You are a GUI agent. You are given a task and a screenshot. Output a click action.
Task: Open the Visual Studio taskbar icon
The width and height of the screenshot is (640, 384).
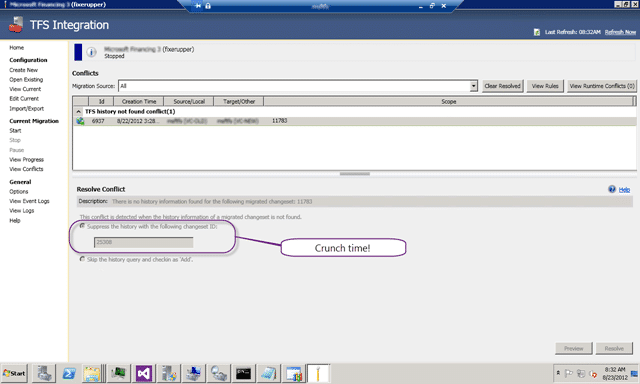(144, 373)
